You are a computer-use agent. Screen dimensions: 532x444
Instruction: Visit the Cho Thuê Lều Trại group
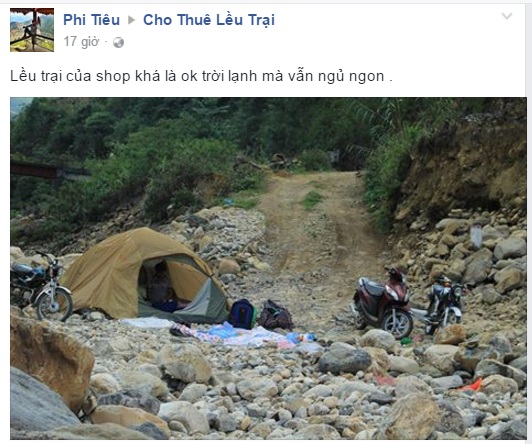209,20
